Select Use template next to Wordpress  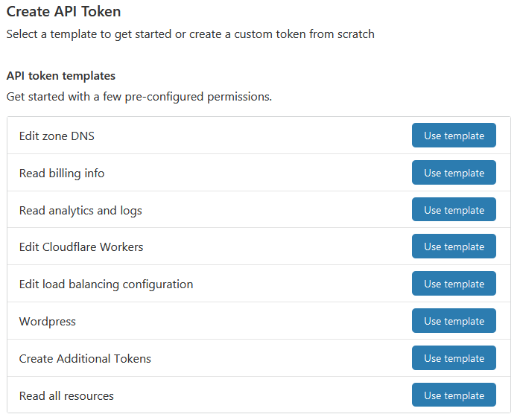coord(454,321)
